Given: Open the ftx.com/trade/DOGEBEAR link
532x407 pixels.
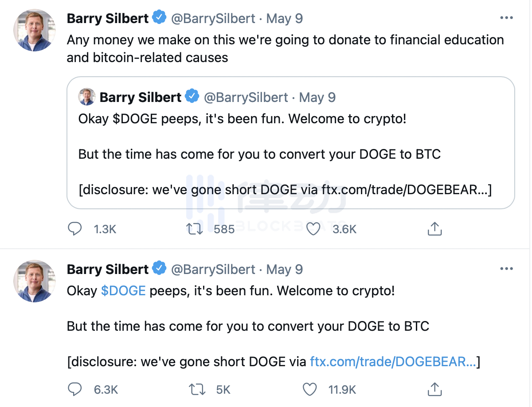Looking at the screenshot, I should [x=393, y=362].
